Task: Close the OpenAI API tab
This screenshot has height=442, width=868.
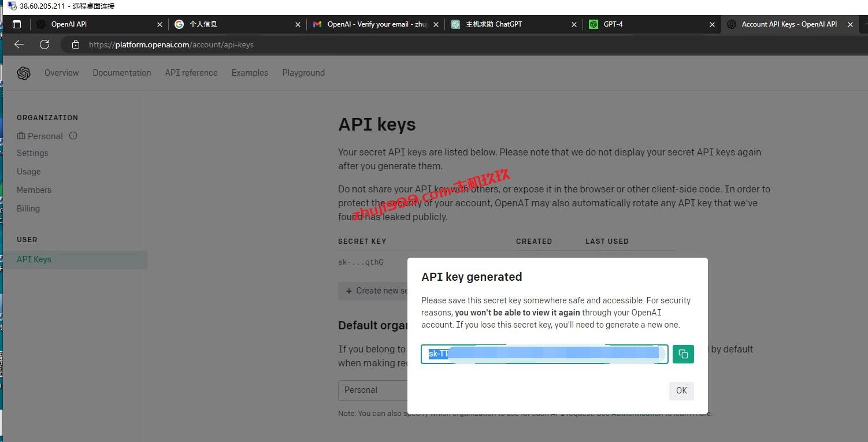Action: (160, 24)
